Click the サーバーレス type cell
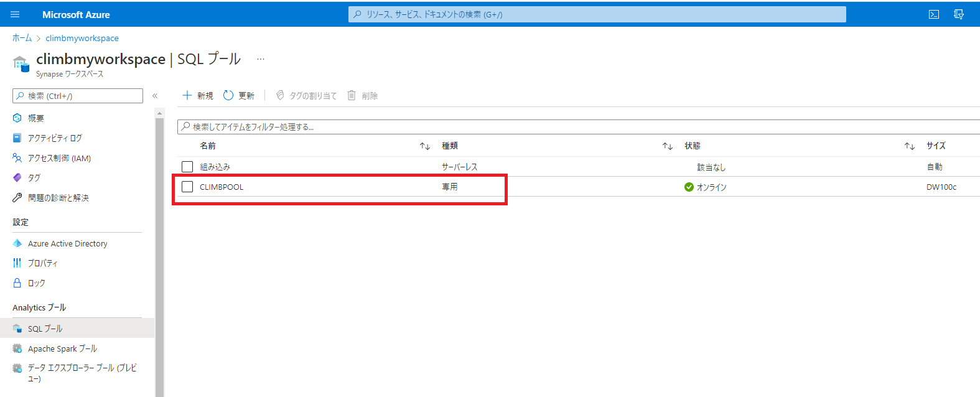 [x=460, y=167]
